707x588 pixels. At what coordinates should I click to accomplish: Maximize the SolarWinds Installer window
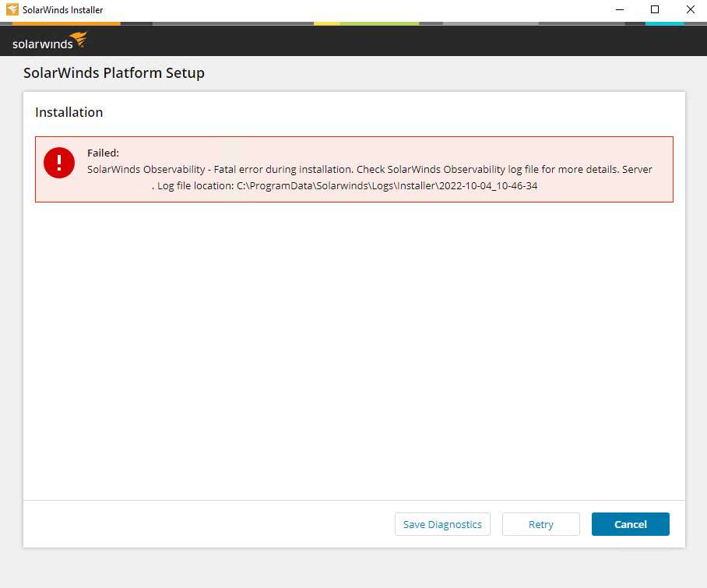[x=655, y=10]
